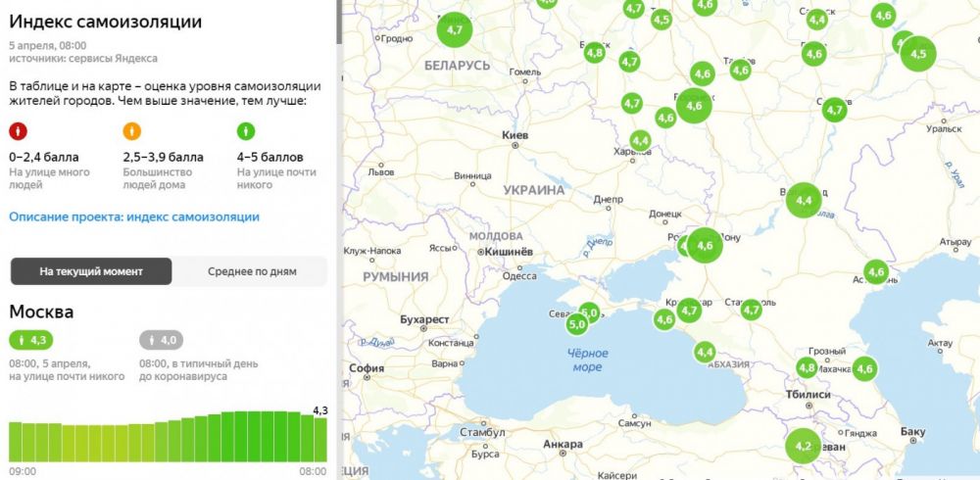Open the 4,4 marker near Kharkiv
Viewport: 980px width, 480px height.
point(640,141)
